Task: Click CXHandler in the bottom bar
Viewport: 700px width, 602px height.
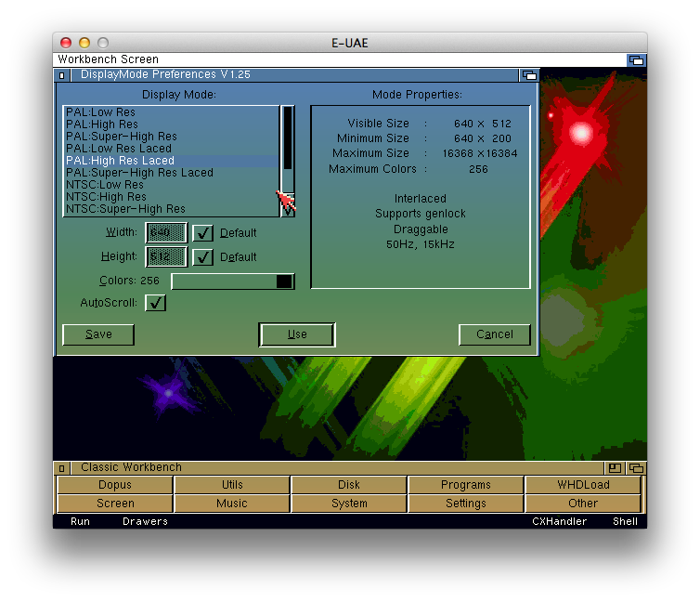Action: tap(560, 521)
